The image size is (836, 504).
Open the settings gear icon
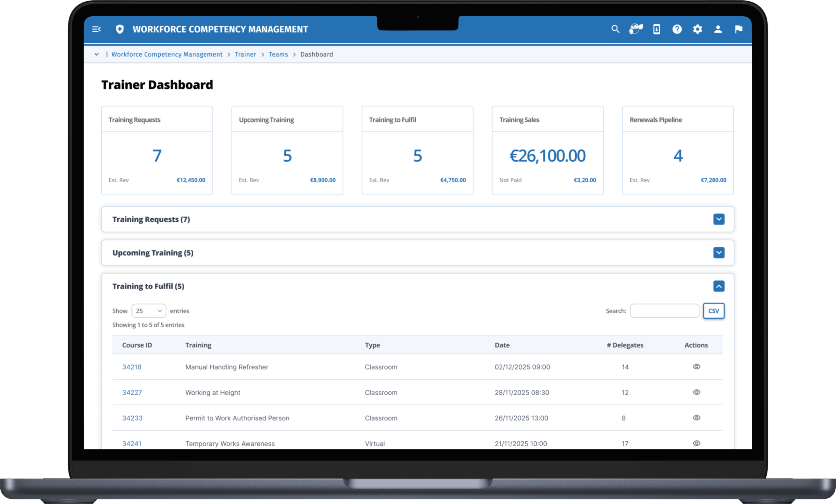point(697,29)
